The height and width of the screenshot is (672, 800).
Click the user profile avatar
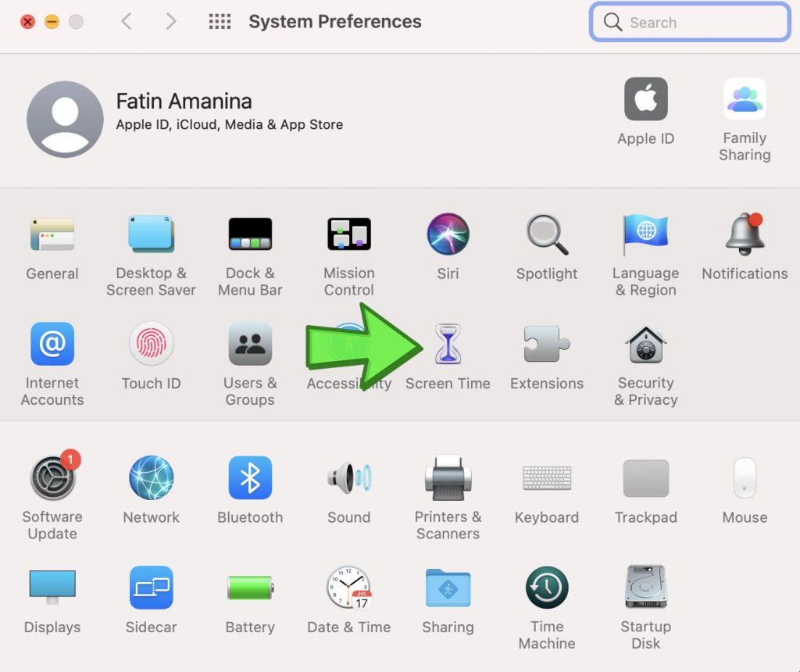[x=65, y=119]
